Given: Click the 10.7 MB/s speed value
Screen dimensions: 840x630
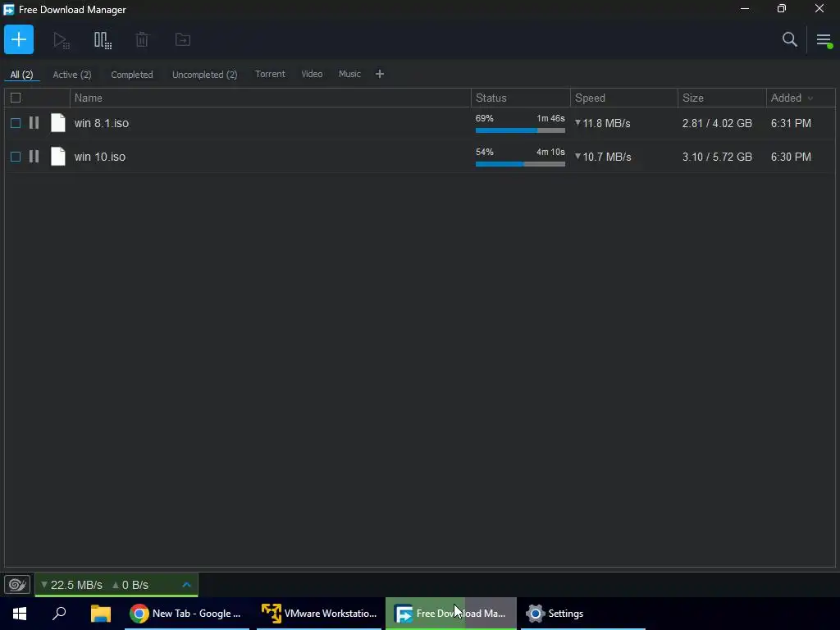Looking at the screenshot, I should pyautogui.click(x=606, y=157).
